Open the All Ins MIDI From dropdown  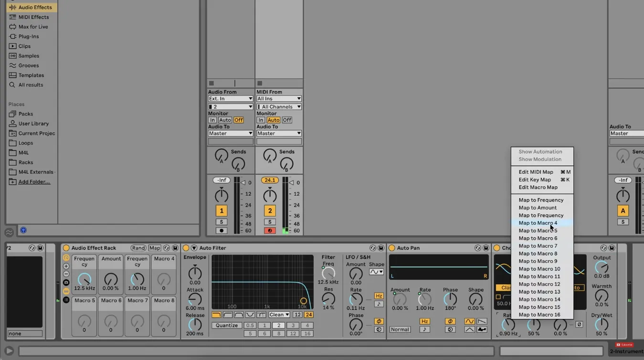279,98
